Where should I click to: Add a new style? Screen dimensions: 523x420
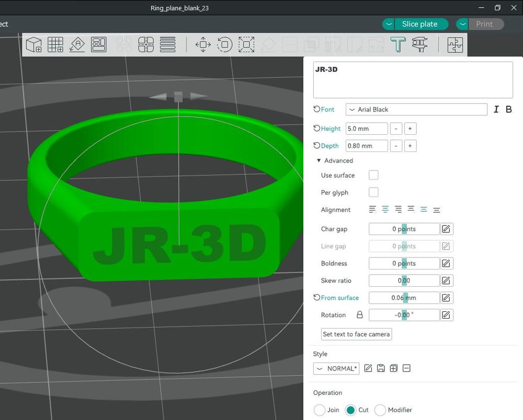(394, 368)
